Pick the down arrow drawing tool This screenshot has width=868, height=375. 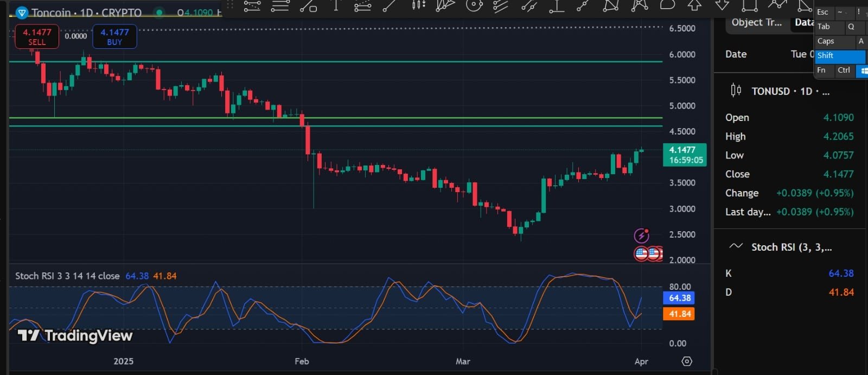[722, 5]
